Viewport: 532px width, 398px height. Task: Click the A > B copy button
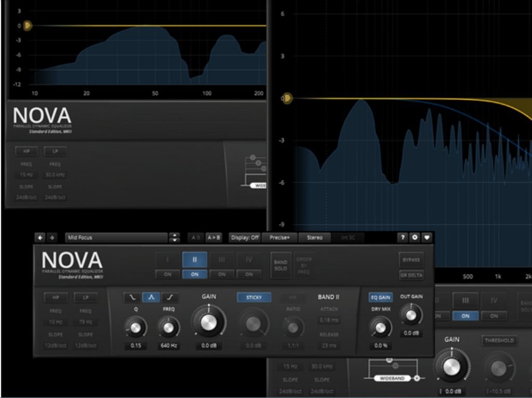pos(214,238)
